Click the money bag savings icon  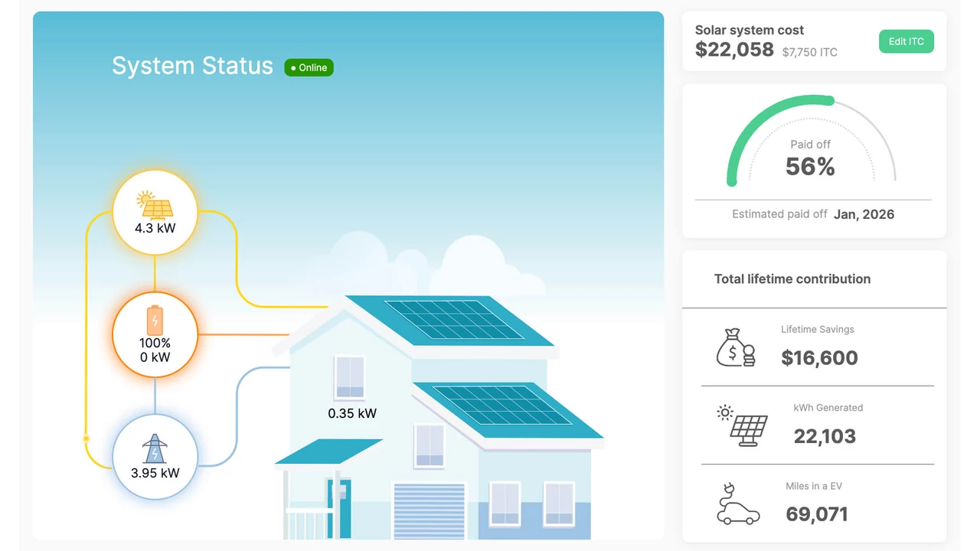pos(735,347)
